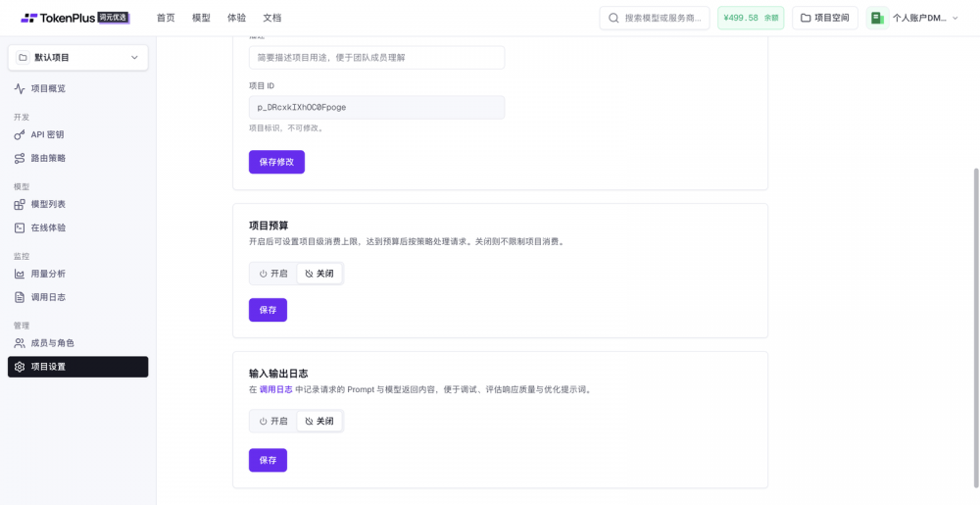Open 用量分析 in the sidebar
Viewport: 980px width, 505px height.
click(x=78, y=274)
